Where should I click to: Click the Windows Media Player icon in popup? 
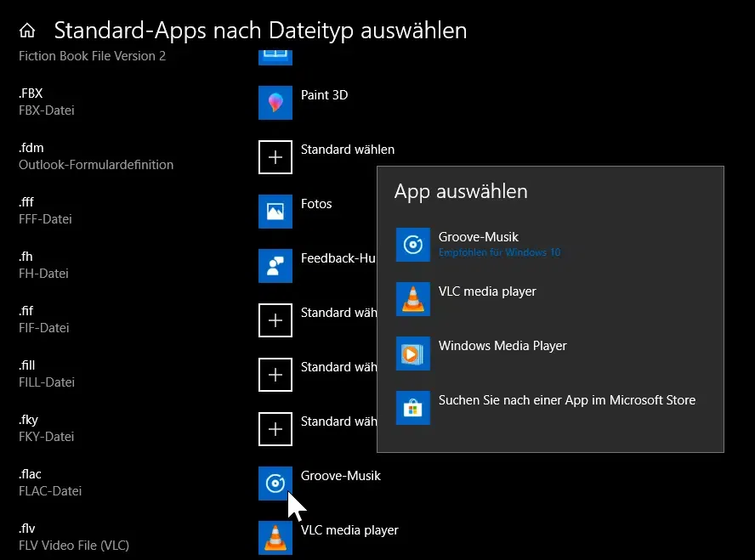click(x=413, y=354)
